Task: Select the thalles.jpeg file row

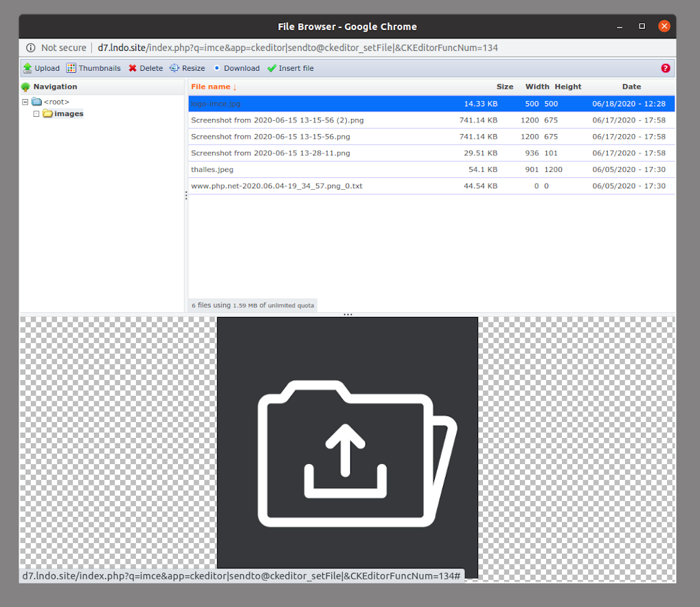Action: pyautogui.click(x=431, y=170)
